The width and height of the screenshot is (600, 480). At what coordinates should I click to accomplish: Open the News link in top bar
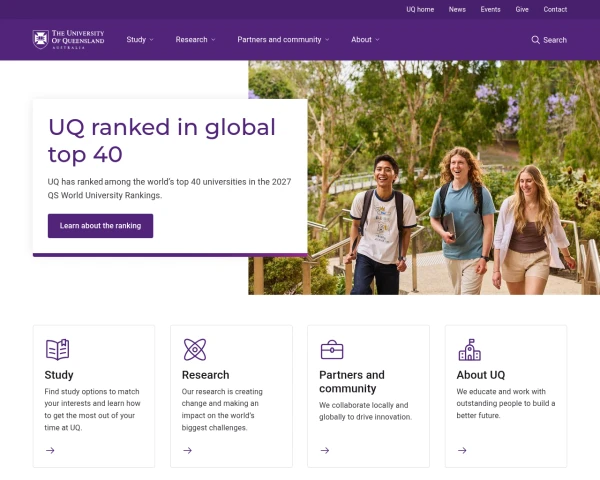[457, 9]
